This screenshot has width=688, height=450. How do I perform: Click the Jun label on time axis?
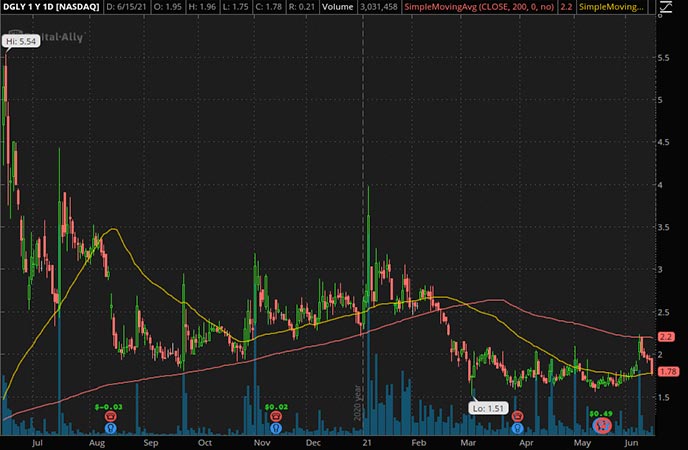(631, 443)
